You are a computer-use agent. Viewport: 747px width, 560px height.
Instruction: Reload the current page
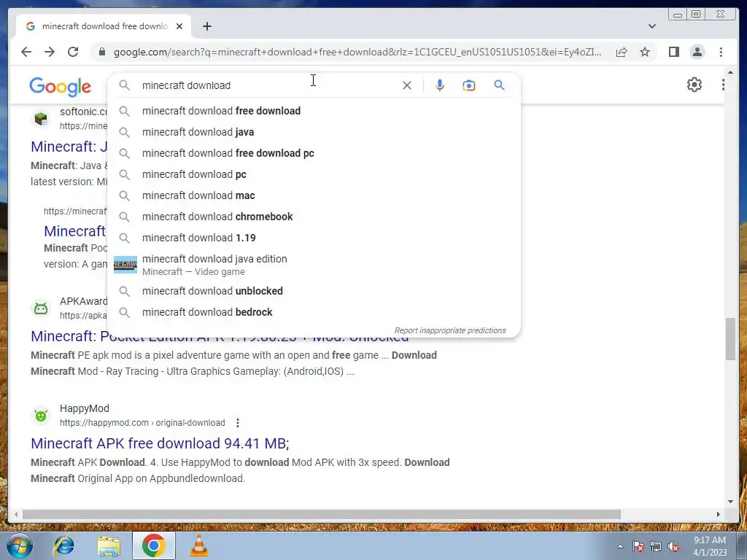click(73, 52)
